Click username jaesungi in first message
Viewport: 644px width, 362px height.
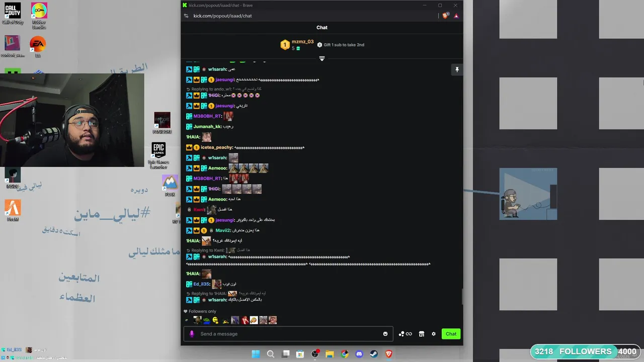pyautogui.click(x=224, y=80)
